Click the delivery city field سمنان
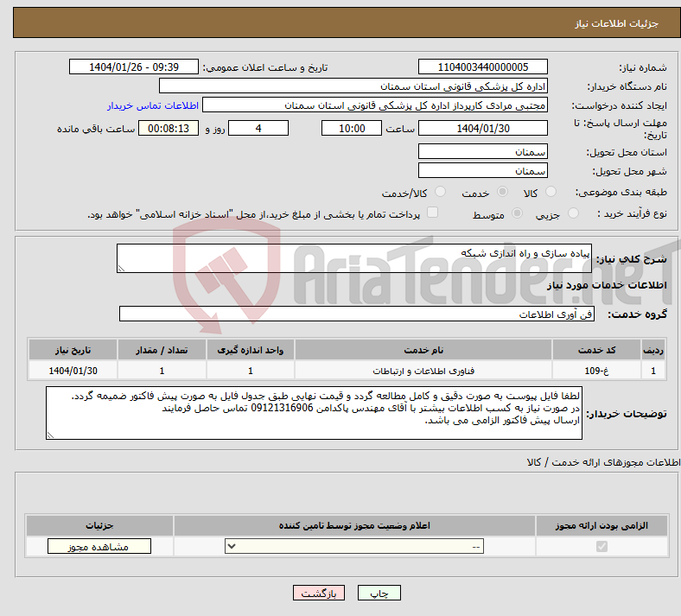The width and height of the screenshot is (681, 616). (x=482, y=170)
